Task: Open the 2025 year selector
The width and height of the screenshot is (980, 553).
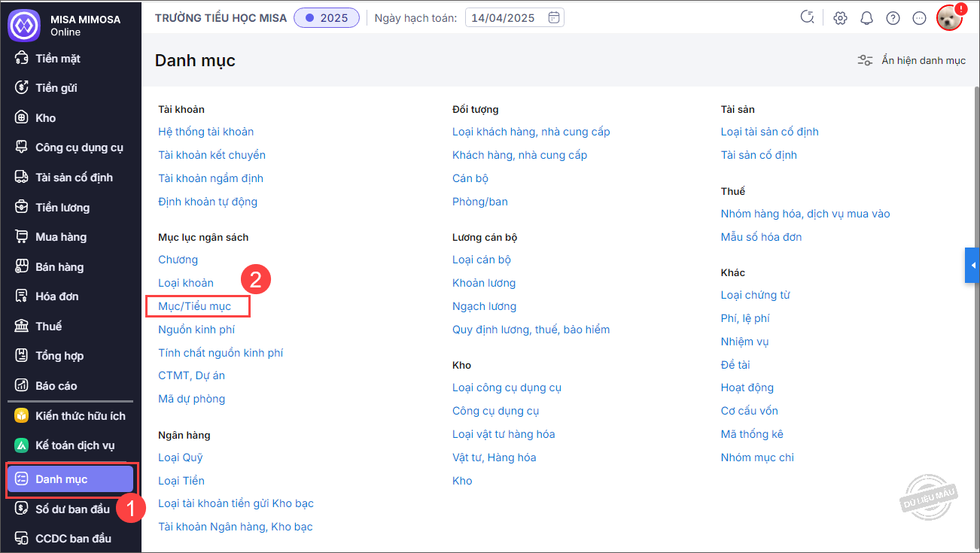Action: tap(327, 18)
